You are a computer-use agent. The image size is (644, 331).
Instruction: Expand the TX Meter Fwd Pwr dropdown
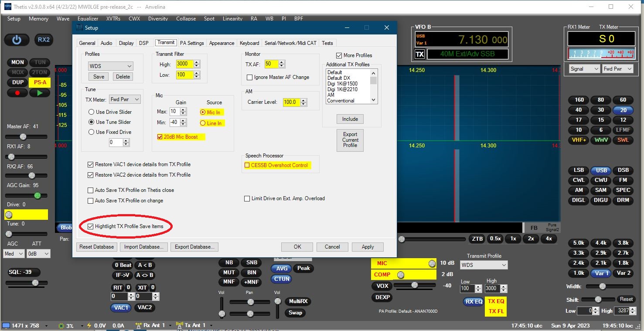125,99
